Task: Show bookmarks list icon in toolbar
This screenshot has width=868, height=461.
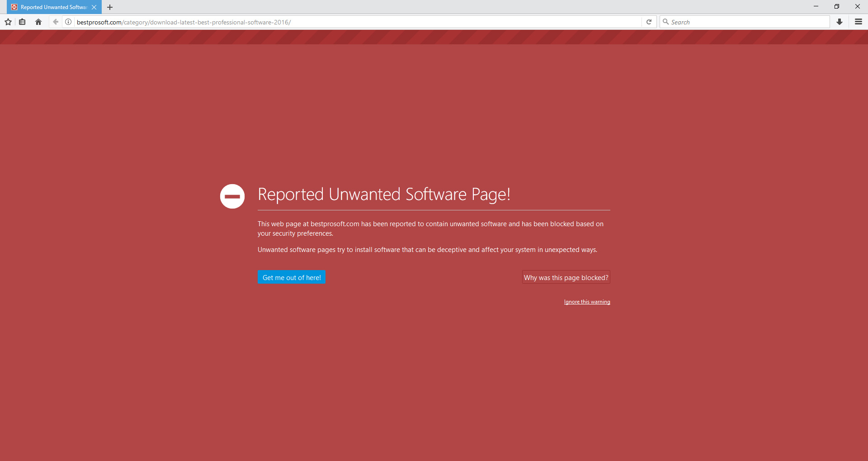Action: (x=22, y=22)
